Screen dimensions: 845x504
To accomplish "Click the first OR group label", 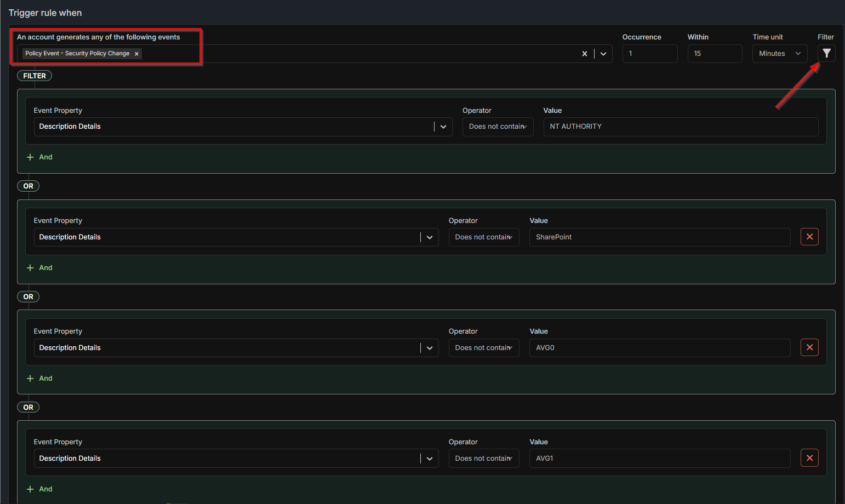I will coord(28,186).
